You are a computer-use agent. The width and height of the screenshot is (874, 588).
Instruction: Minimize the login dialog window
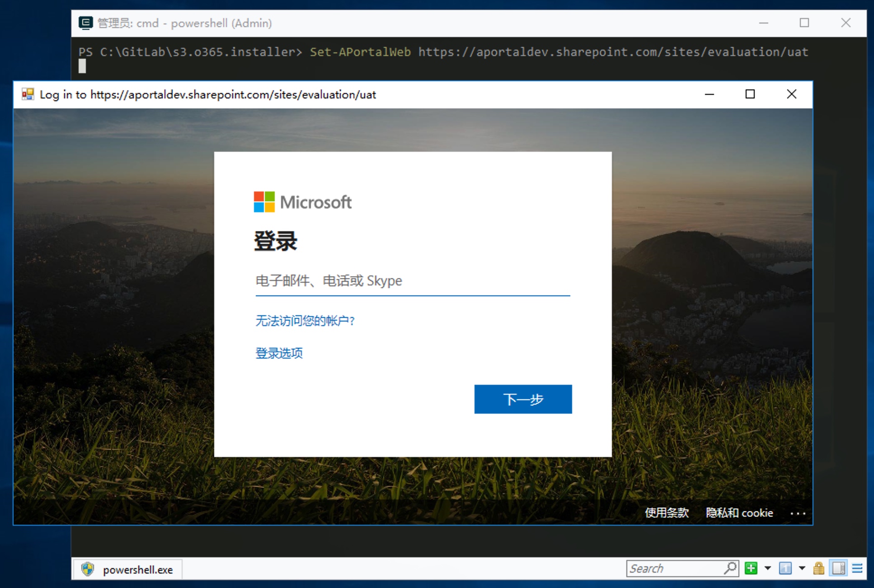pos(710,94)
